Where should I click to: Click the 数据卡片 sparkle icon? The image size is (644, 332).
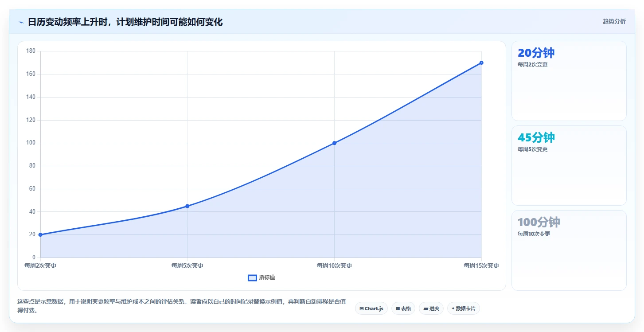(x=453, y=309)
